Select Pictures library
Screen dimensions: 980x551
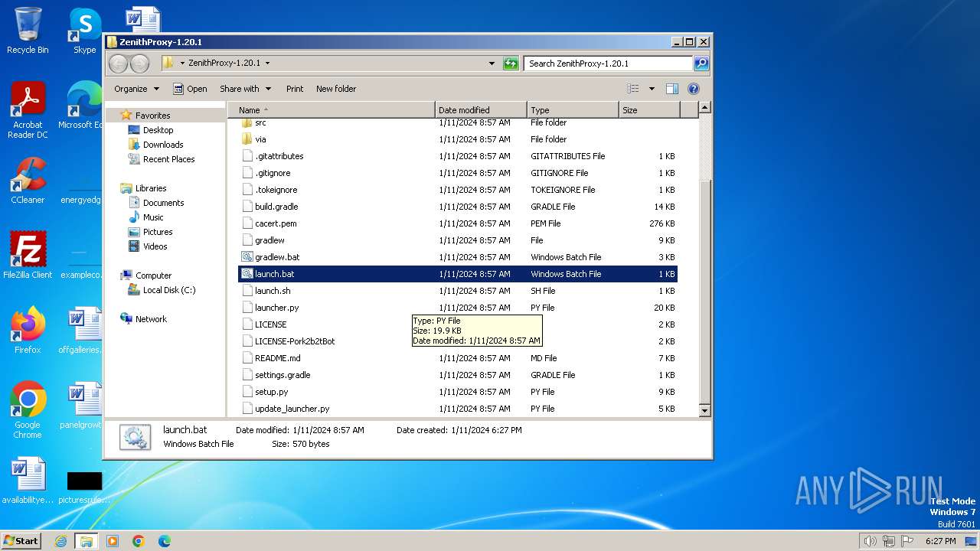[150, 232]
